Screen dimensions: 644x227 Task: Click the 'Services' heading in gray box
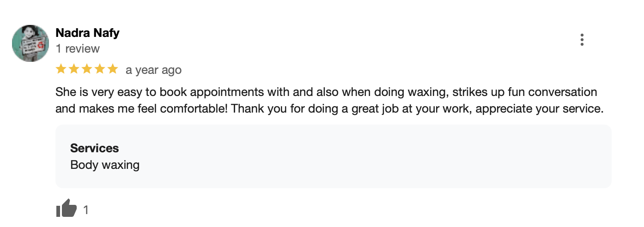(x=94, y=148)
